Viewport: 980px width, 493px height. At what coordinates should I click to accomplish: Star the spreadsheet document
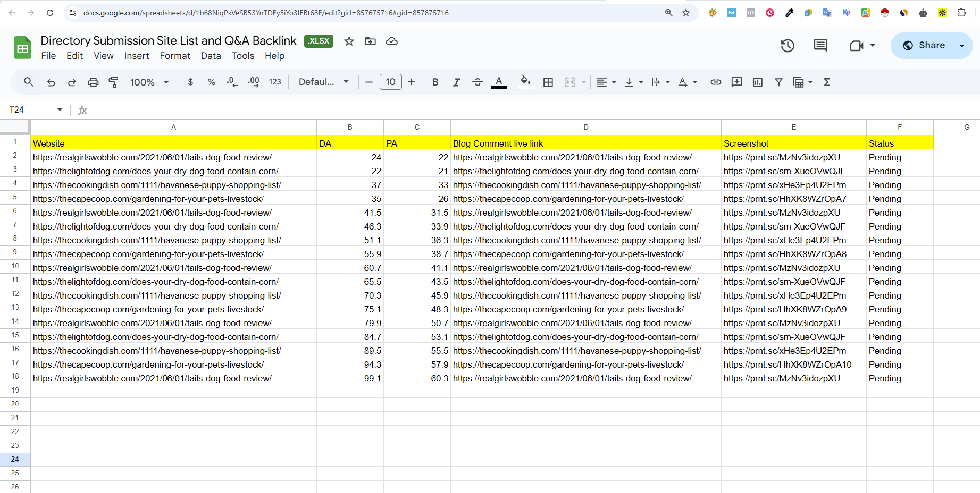(x=349, y=41)
